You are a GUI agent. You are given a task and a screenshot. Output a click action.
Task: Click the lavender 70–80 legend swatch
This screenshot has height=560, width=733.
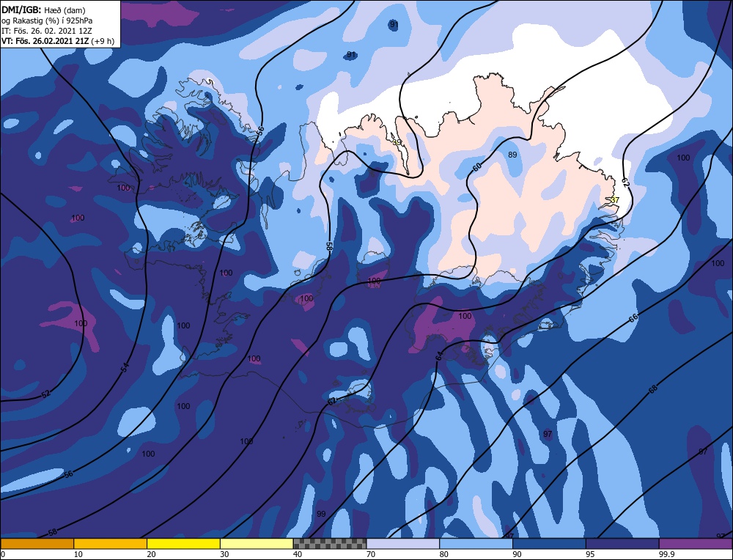403,543
